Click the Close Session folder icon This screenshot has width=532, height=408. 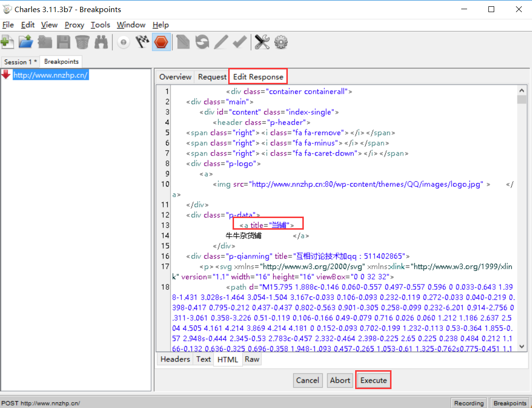point(45,42)
